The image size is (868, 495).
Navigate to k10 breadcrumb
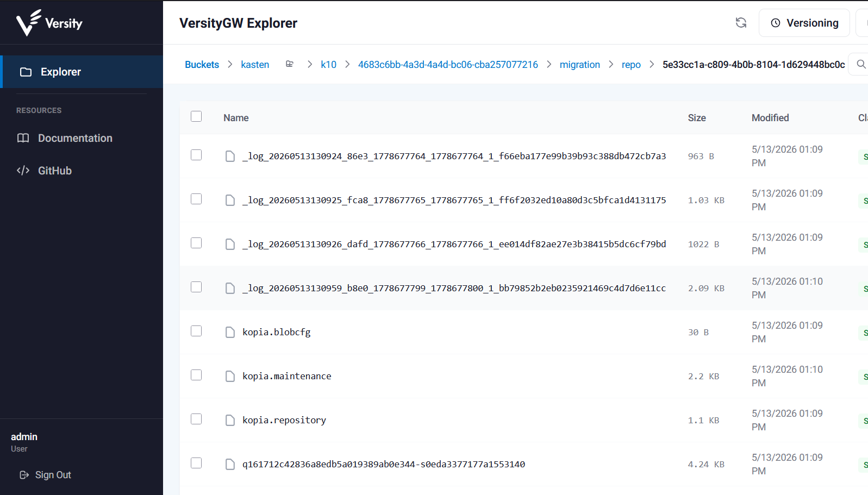tap(328, 65)
